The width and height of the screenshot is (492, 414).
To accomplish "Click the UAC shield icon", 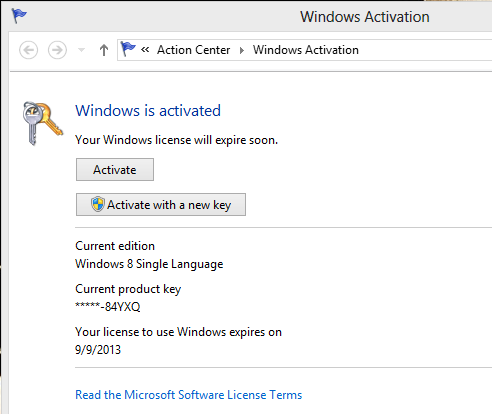I will (x=98, y=204).
